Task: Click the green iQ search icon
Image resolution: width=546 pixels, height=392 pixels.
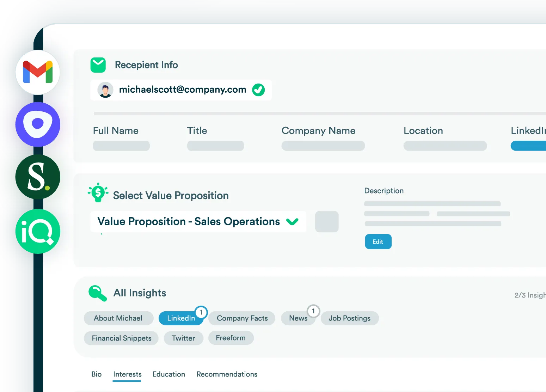Action: pos(38,231)
